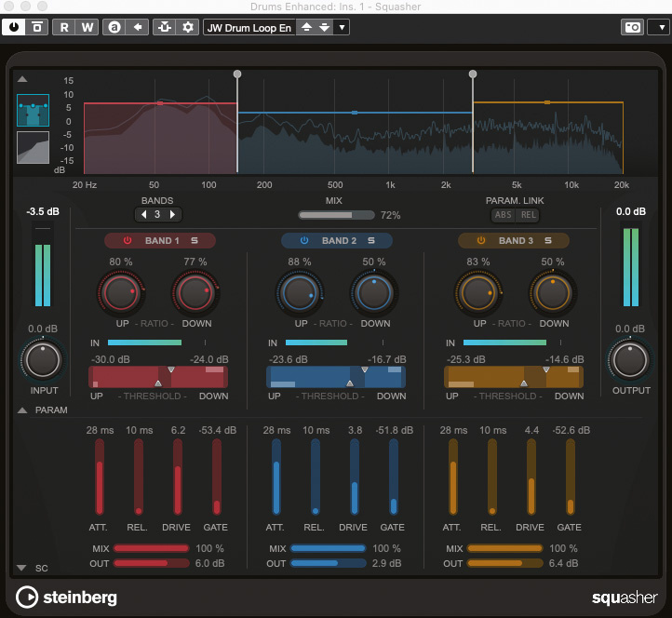
Task: Click the Band 2 blue level handle
Action: [355, 113]
